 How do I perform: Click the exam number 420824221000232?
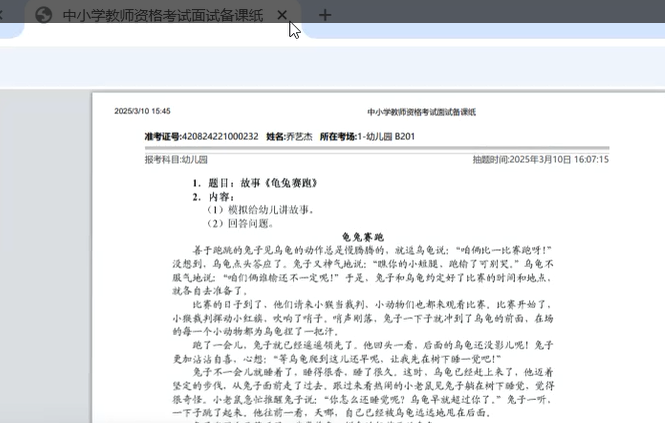[x=220, y=137]
